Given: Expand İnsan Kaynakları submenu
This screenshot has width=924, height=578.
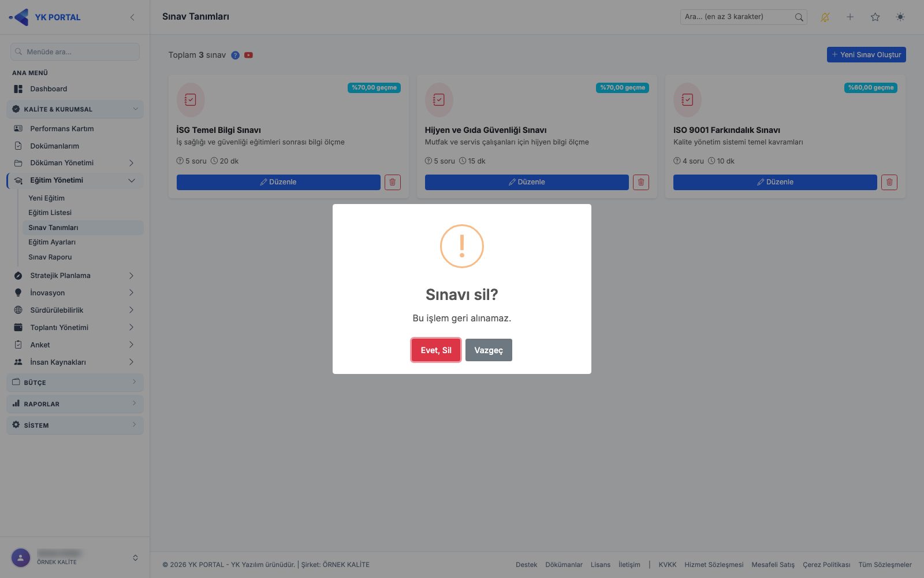Looking at the screenshot, I should coord(75,362).
